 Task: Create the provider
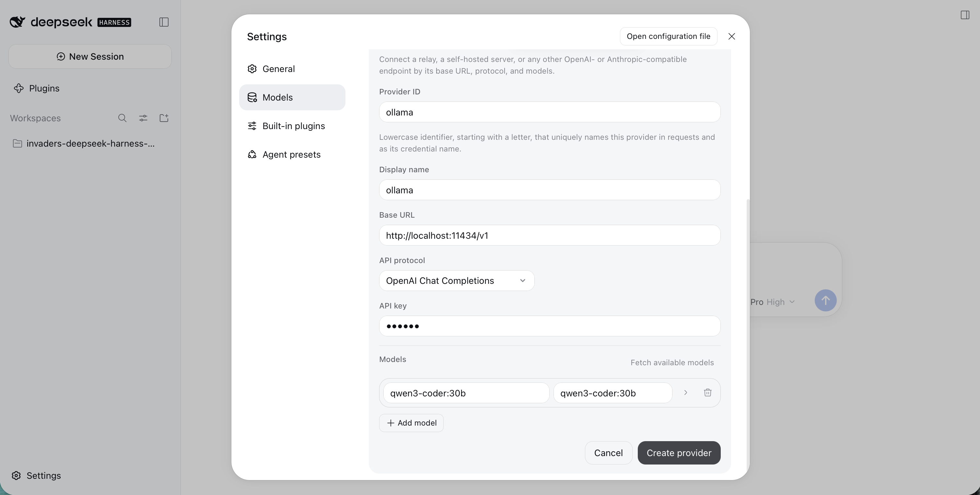[679, 453]
